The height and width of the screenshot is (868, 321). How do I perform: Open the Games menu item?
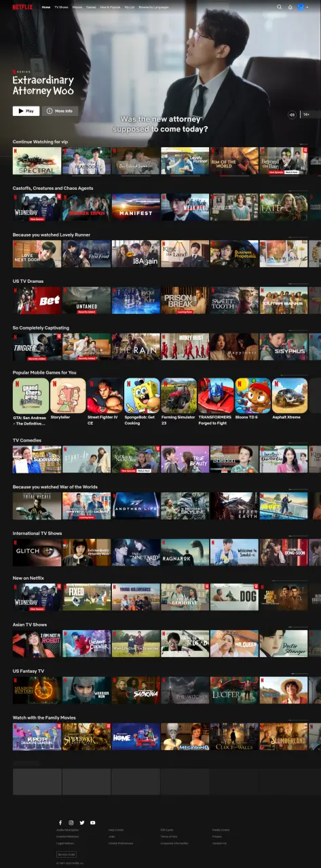(91, 7)
